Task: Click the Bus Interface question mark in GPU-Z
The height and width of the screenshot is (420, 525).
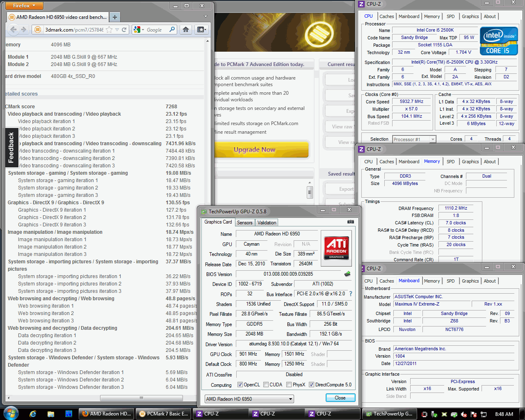Action: coord(351,294)
